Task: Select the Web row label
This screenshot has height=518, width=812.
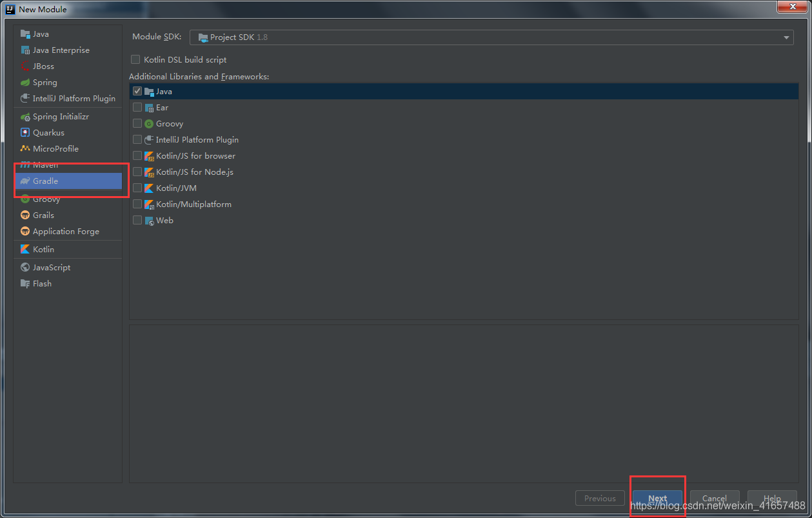Action: 164,221
